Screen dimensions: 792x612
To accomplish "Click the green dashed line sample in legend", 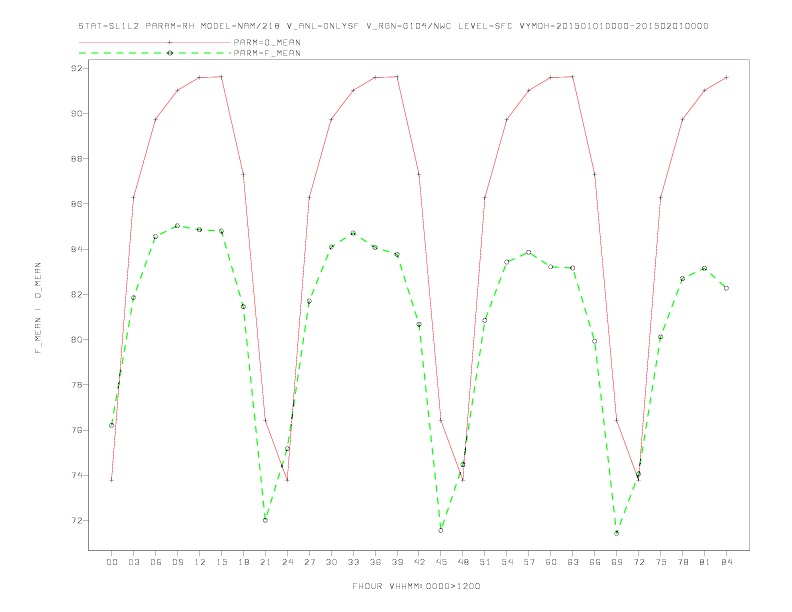I will [x=155, y=53].
